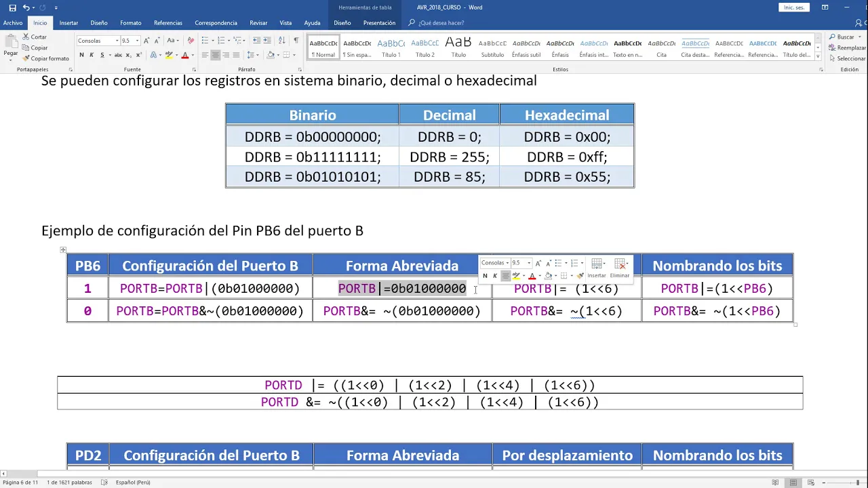Decrease paragraph indent
The image size is (868, 488).
[x=256, y=41]
